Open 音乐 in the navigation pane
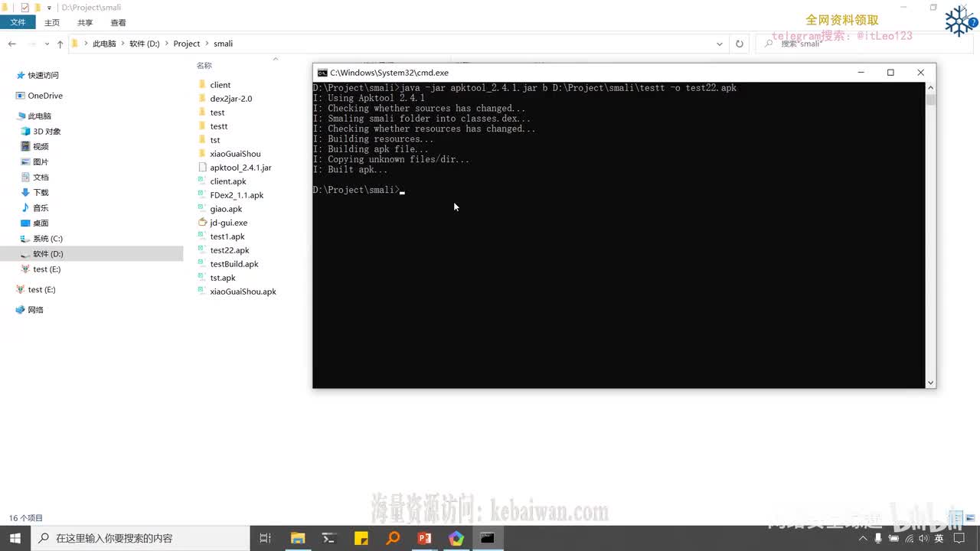The image size is (980, 551). tap(41, 208)
